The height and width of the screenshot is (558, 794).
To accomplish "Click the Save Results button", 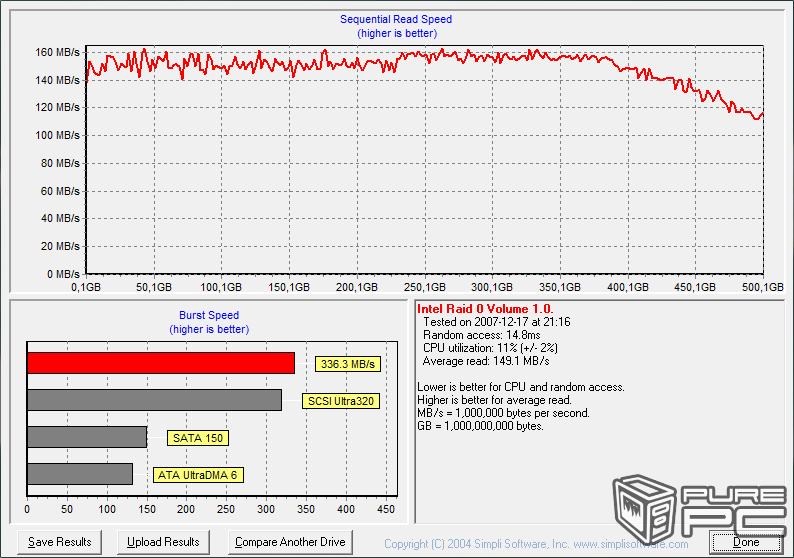I will [x=60, y=542].
